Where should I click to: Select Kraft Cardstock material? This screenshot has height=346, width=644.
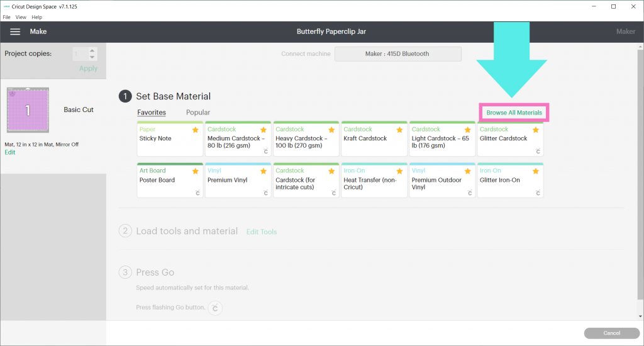[374, 139]
